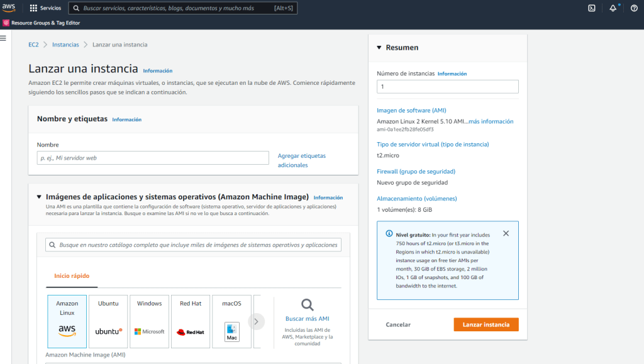
Task: Open Información link beside Lanzar una instancia
Action: coord(158,70)
